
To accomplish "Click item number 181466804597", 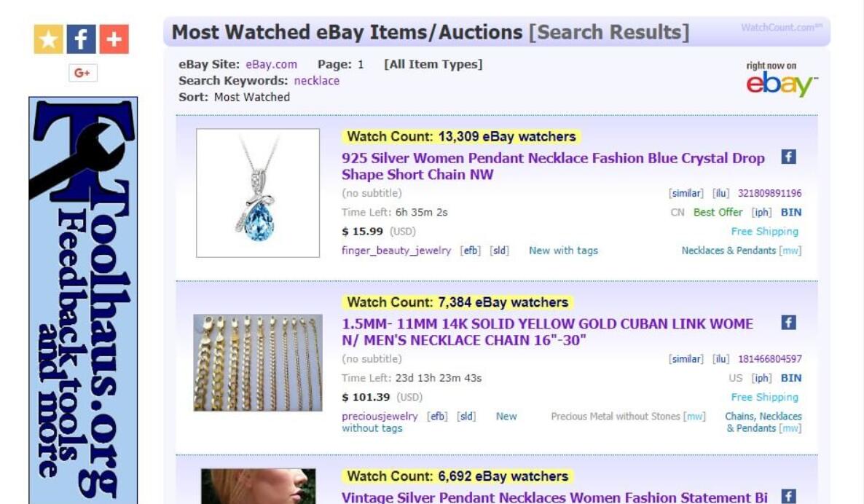I will [770, 359].
